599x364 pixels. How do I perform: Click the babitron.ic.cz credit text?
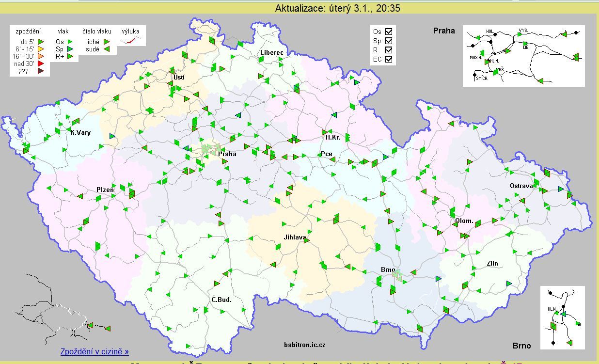[305, 345]
